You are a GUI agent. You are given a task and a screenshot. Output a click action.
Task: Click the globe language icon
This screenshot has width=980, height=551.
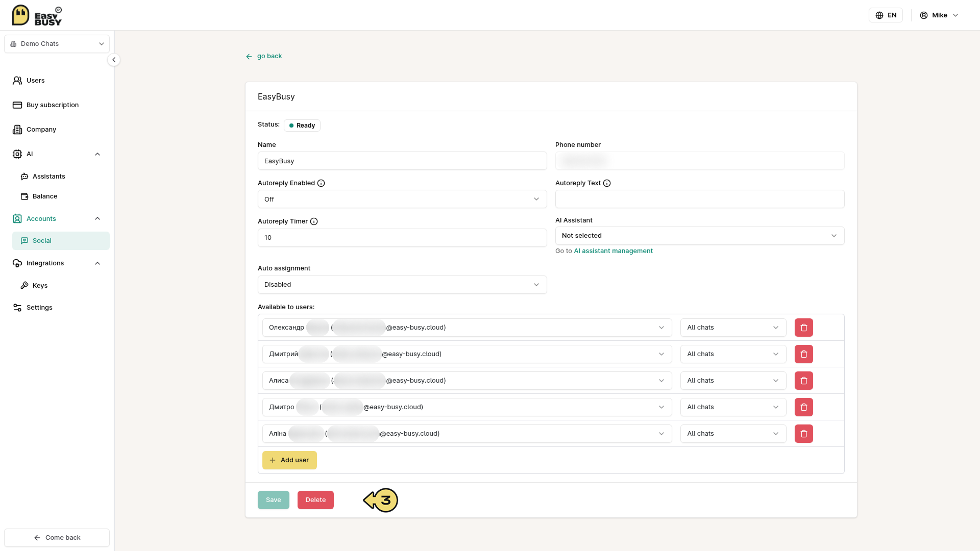pos(879,15)
